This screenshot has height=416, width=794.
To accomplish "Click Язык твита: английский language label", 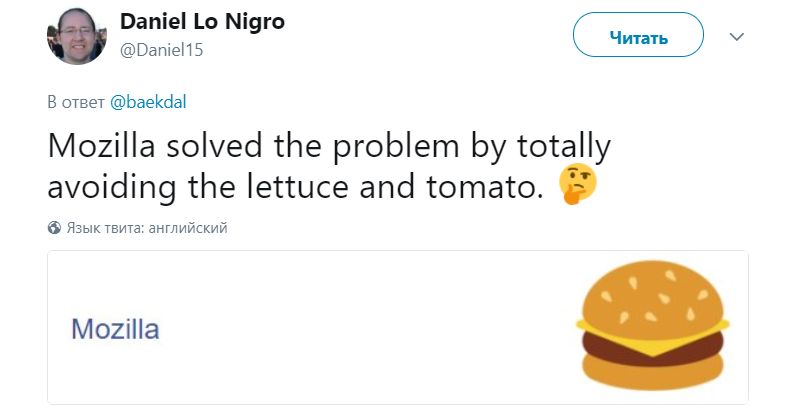I will click(x=147, y=228).
